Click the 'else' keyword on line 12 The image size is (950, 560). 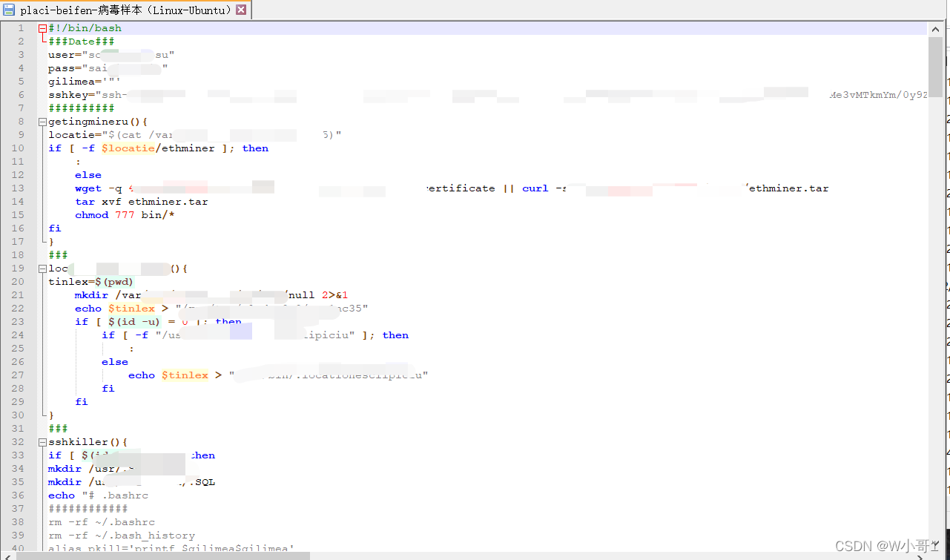pos(88,175)
